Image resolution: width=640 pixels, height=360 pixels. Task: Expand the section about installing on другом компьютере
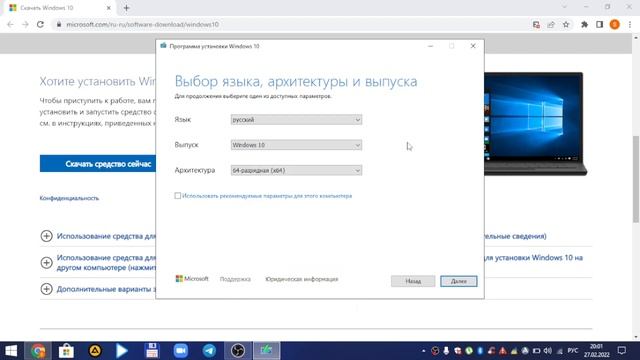pos(47,262)
